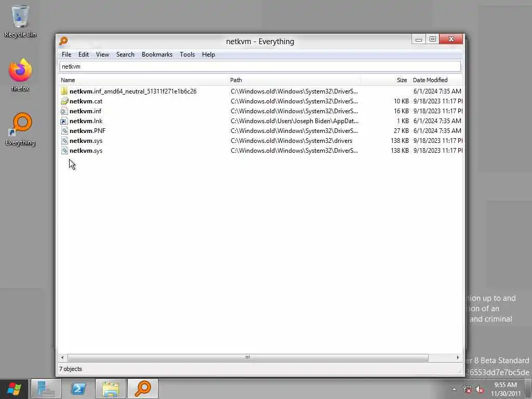Launch PowerShell from the taskbar
532x399 pixels.
(78, 389)
